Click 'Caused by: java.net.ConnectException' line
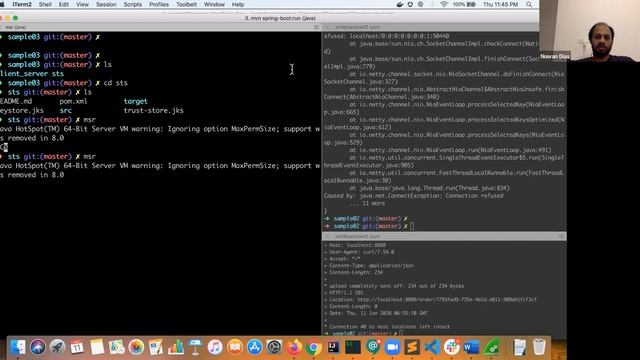This screenshot has width=640, height=360. [413, 196]
